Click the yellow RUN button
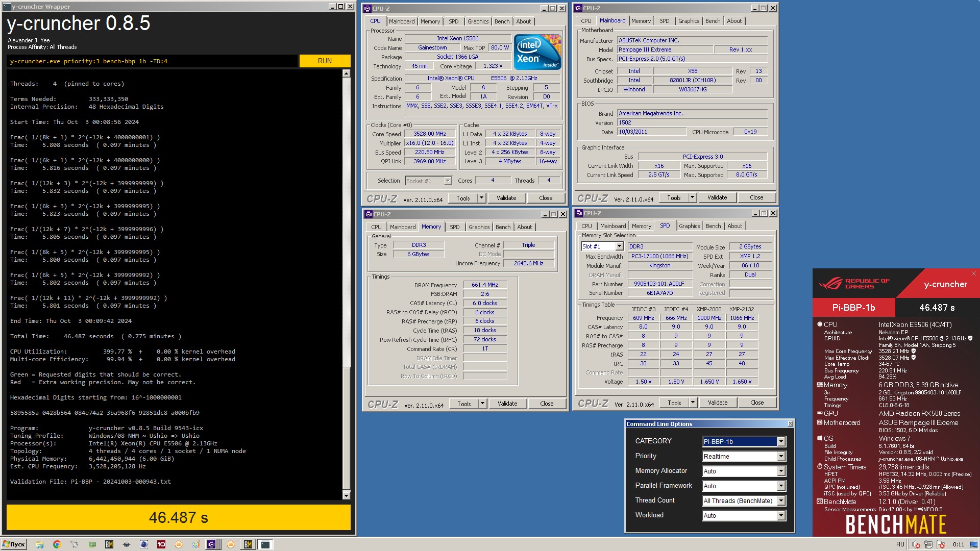The height and width of the screenshot is (551, 980). pos(325,61)
